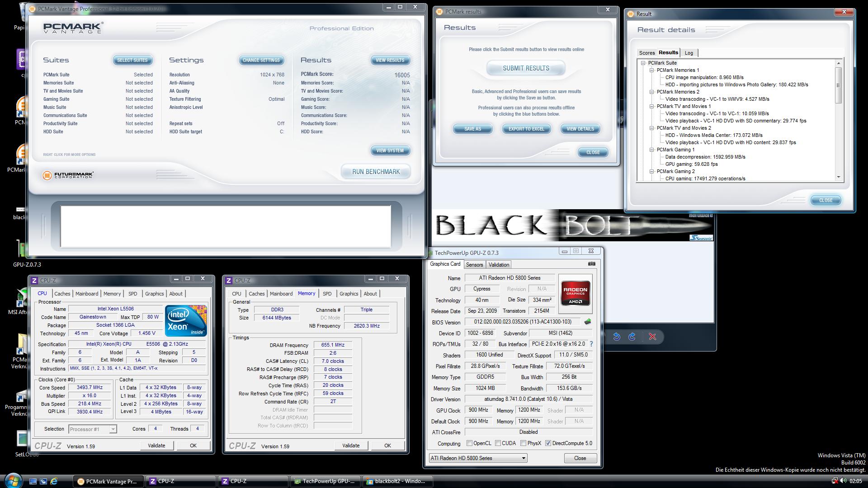Click rotate clockwise in photo viewer

632,337
